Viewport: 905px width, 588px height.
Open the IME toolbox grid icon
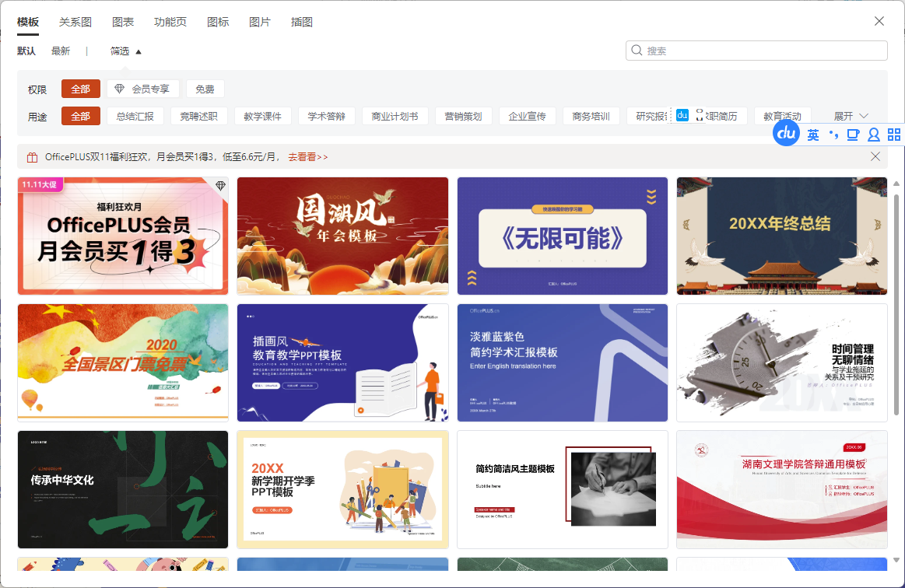(893, 135)
